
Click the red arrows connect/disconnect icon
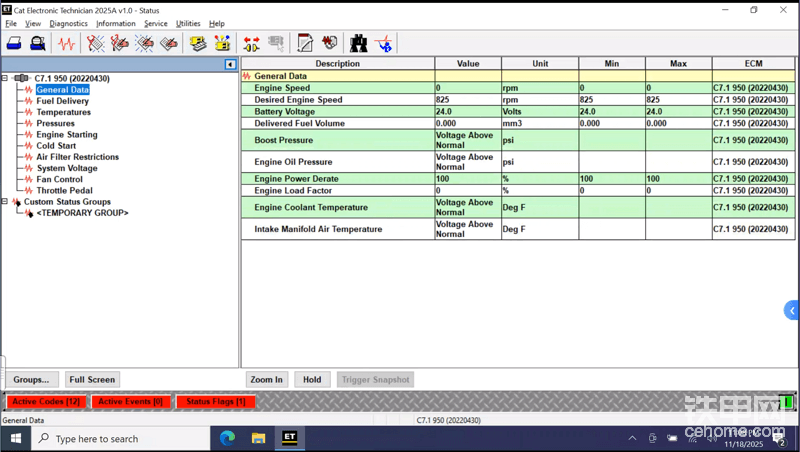point(252,43)
